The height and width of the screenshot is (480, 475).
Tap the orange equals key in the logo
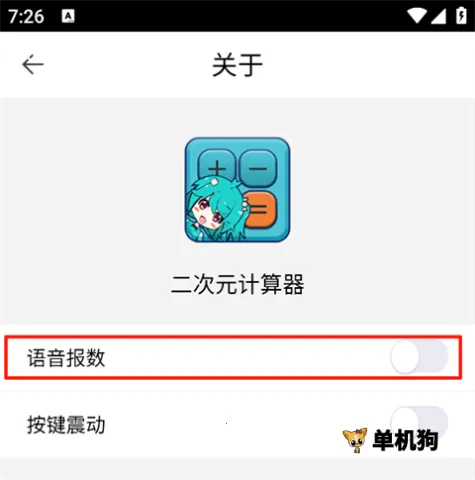click(x=261, y=209)
